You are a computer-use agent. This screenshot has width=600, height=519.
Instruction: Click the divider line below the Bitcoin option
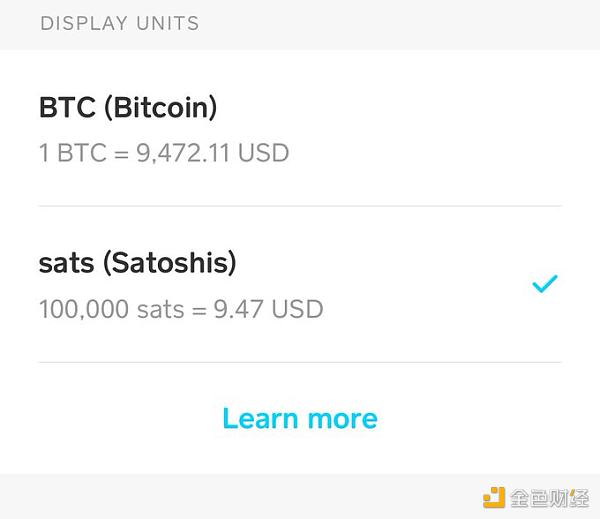(x=300, y=206)
